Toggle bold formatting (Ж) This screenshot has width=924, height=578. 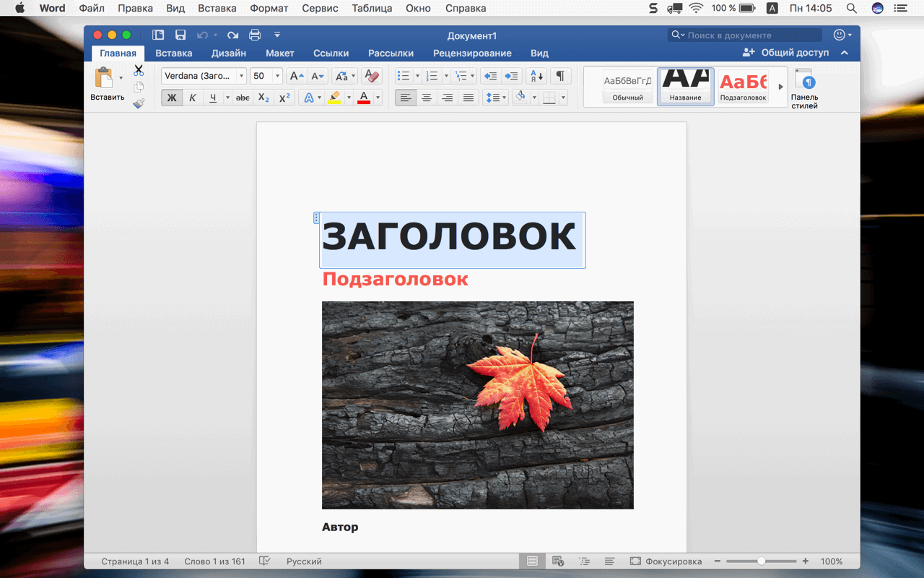172,98
